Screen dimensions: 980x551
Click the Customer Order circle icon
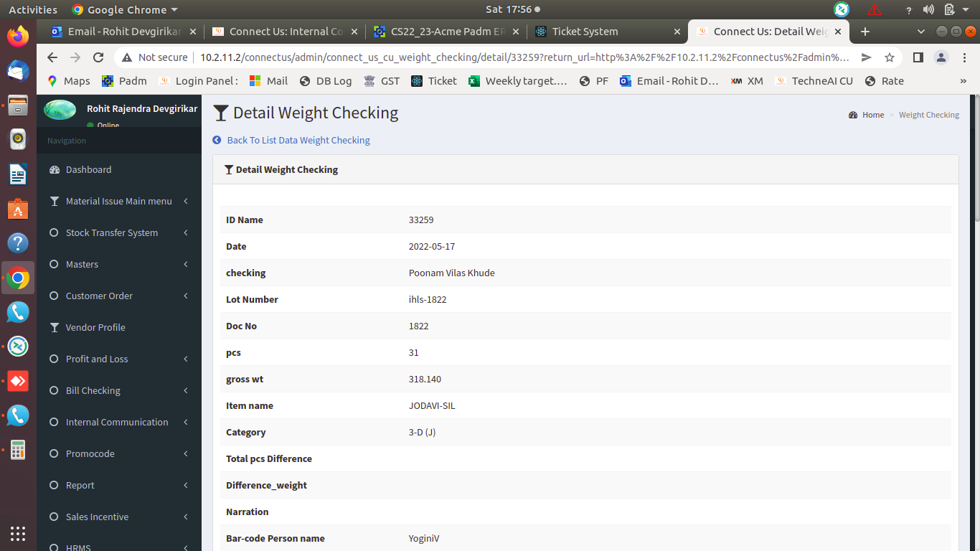pos(54,296)
